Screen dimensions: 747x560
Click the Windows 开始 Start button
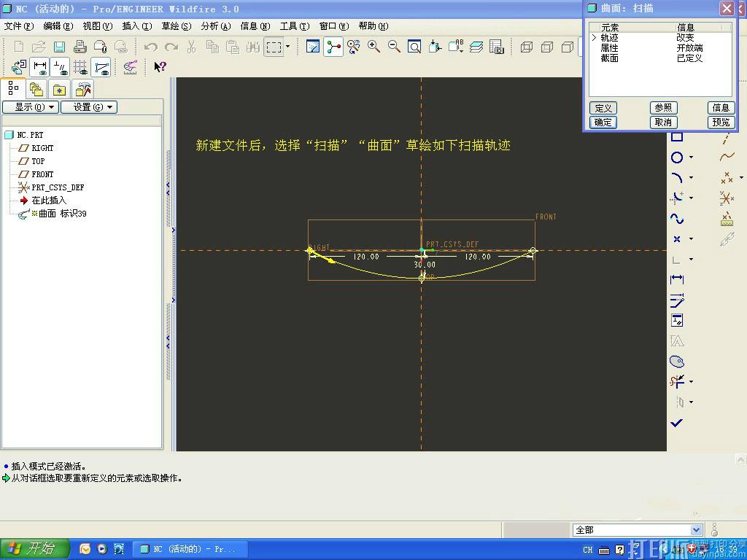tap(35, 548)
